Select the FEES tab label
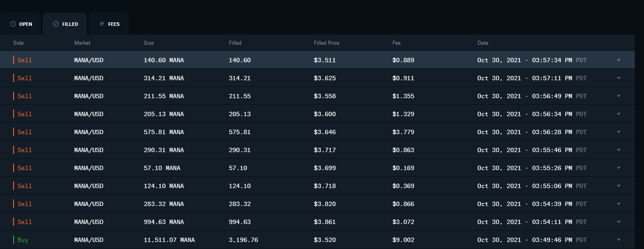 [114, 24]
